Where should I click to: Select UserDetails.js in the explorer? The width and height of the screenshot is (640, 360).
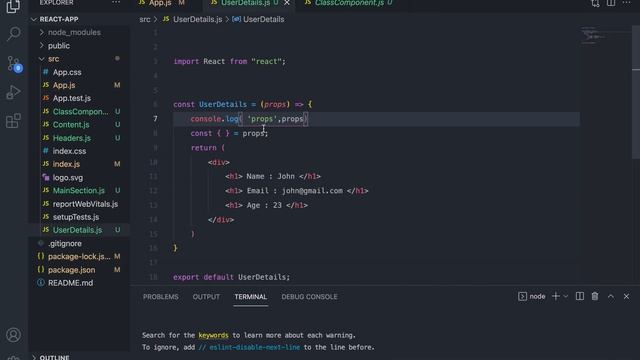pos(78,230)
